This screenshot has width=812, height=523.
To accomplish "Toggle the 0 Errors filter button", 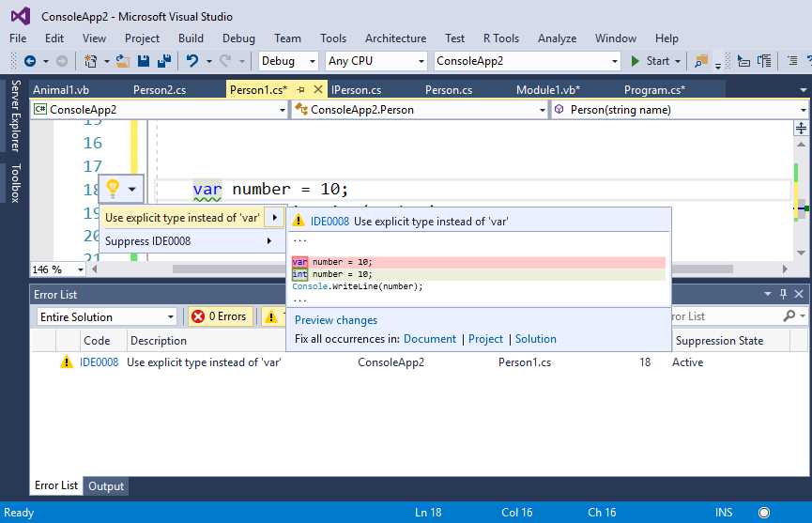I will click(222, 316).
